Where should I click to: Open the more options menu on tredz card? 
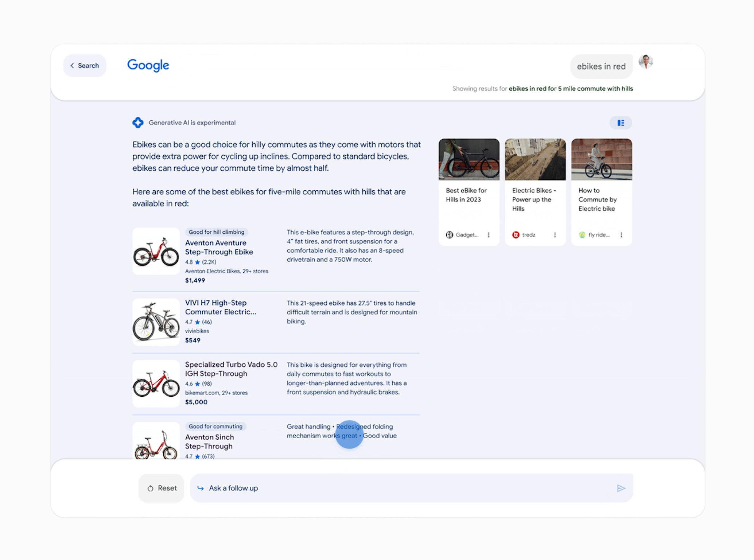coord(555,235)
